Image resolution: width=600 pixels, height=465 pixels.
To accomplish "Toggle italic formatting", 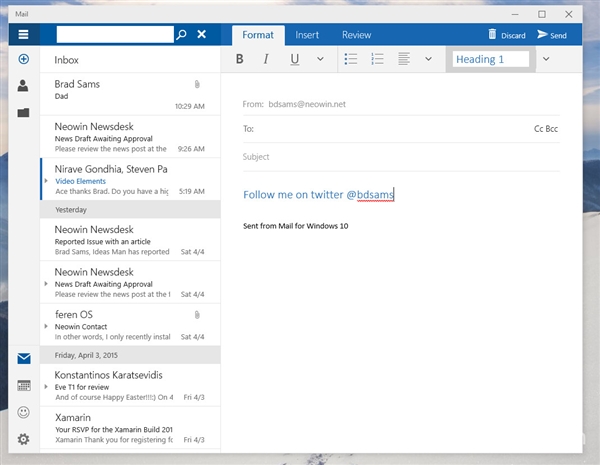I will point(266,59).
